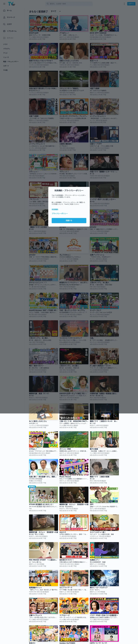
Task: Open ねこに転生したおじさん thumbnail
Action: pyautogui.click(x=43, y=412)
